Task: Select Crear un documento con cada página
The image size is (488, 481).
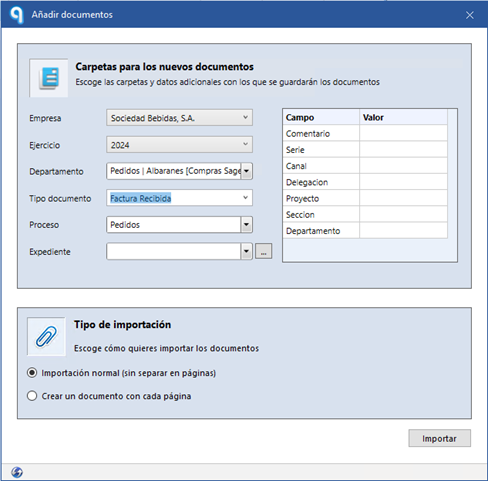Action: point(32,396)
